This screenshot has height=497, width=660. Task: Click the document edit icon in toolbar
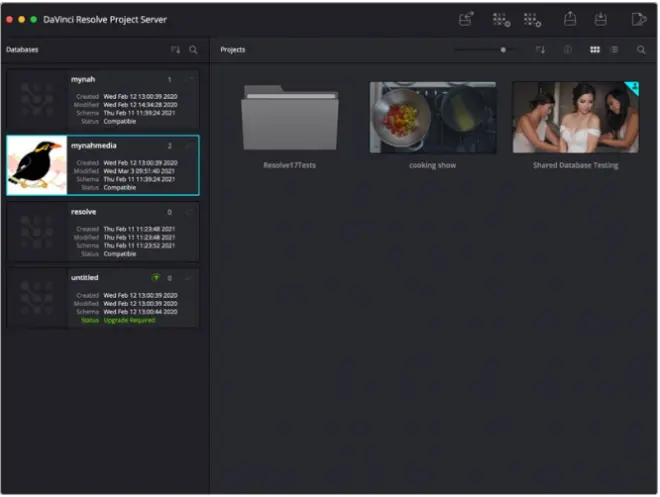pyautogui.click(x=639, y=19)
